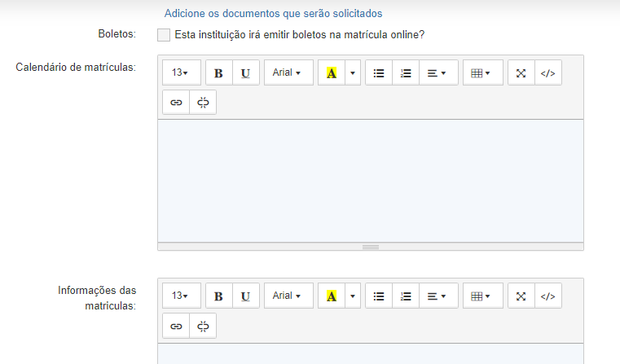Insert ordered list in Informações das matriculas editor
620x364 pixels.
tap(406, 296)
